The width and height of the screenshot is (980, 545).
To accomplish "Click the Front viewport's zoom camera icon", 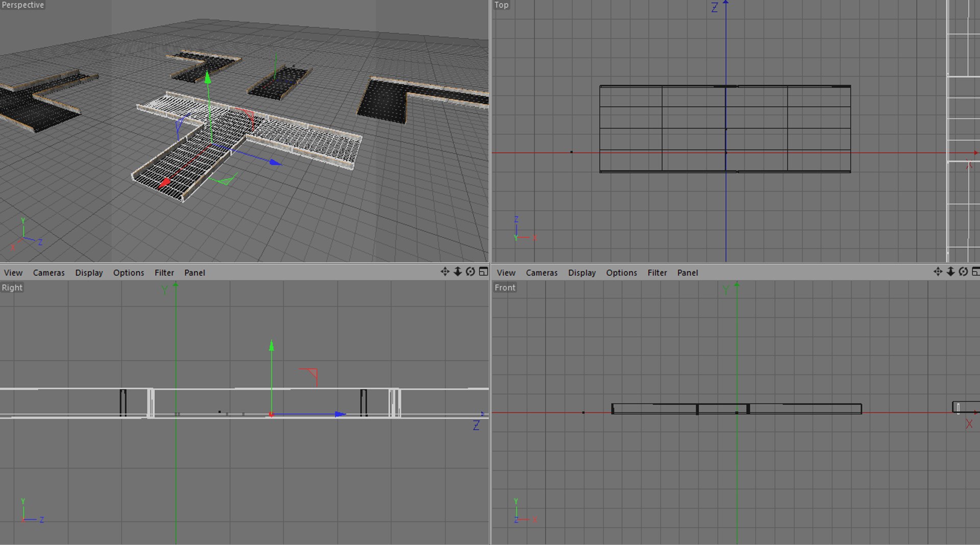I will (951, 271).
